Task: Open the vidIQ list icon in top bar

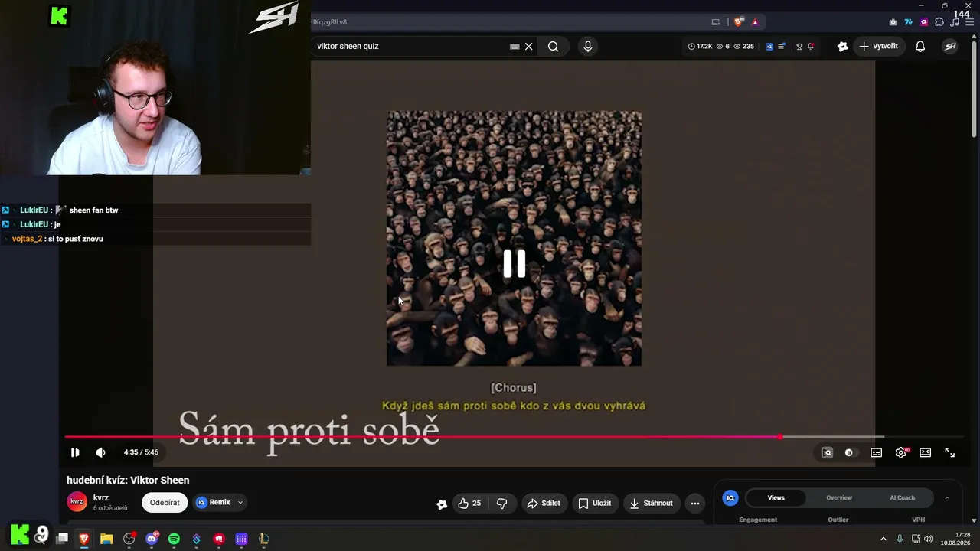Action: 782,46
